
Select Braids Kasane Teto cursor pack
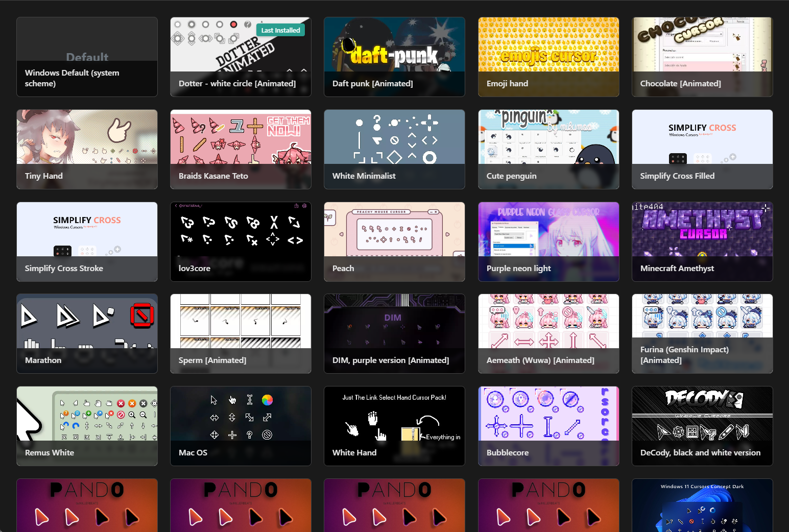[241, 149]
